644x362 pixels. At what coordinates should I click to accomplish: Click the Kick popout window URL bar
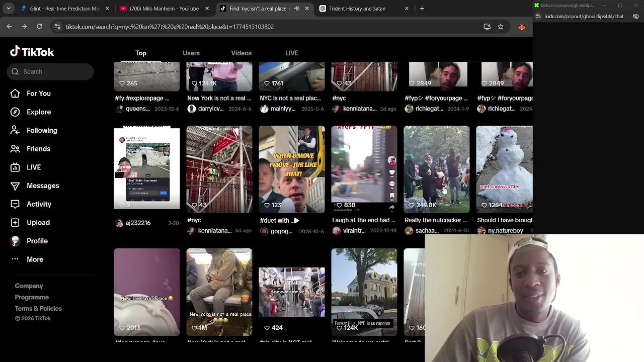585,16
